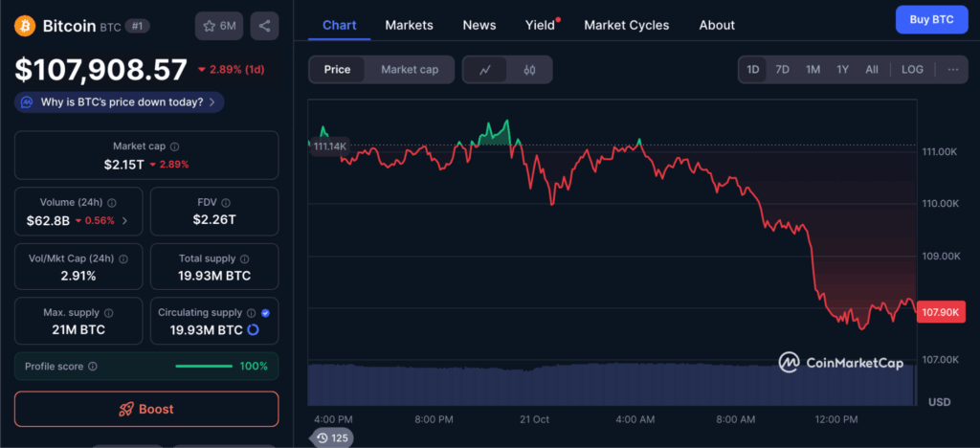
Task: Open the three-dot chart options menu
Action: [952, 70]
